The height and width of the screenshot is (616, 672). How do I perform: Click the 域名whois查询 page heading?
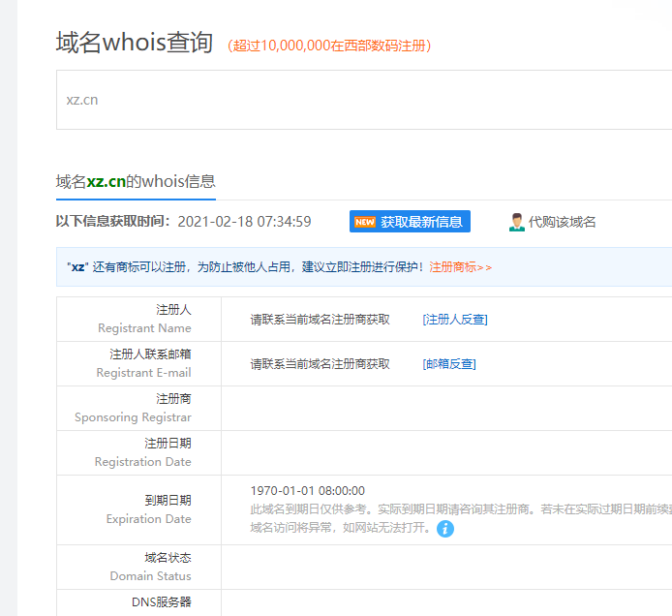[135, 43]
